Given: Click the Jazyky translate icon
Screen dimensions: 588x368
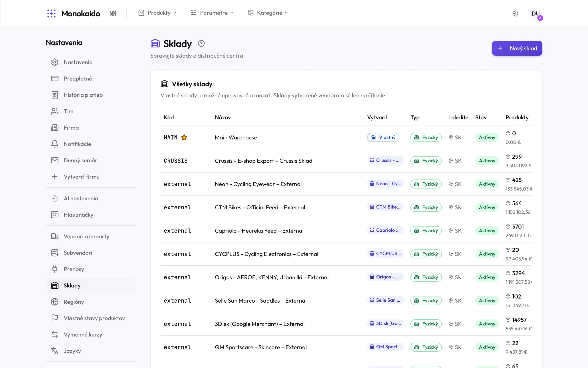Looking at the screenshot, I should pos(55,351).
